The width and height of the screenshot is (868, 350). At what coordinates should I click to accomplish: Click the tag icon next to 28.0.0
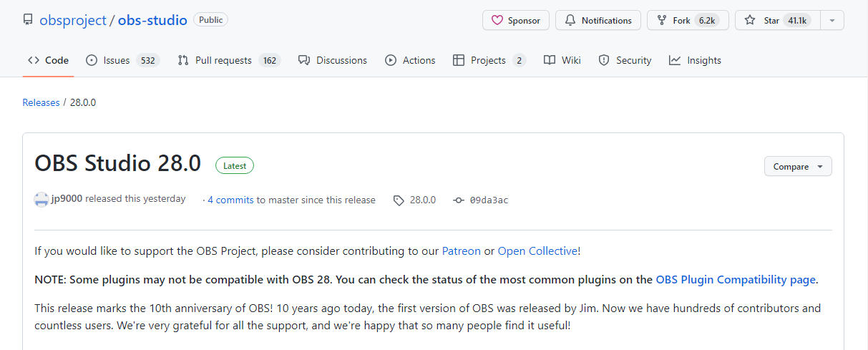[399, 200]
